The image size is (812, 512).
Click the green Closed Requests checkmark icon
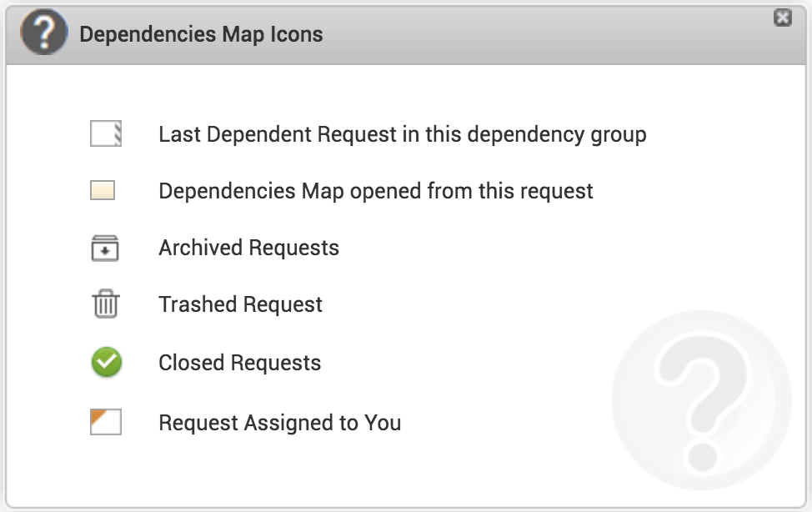click(106, 363)
